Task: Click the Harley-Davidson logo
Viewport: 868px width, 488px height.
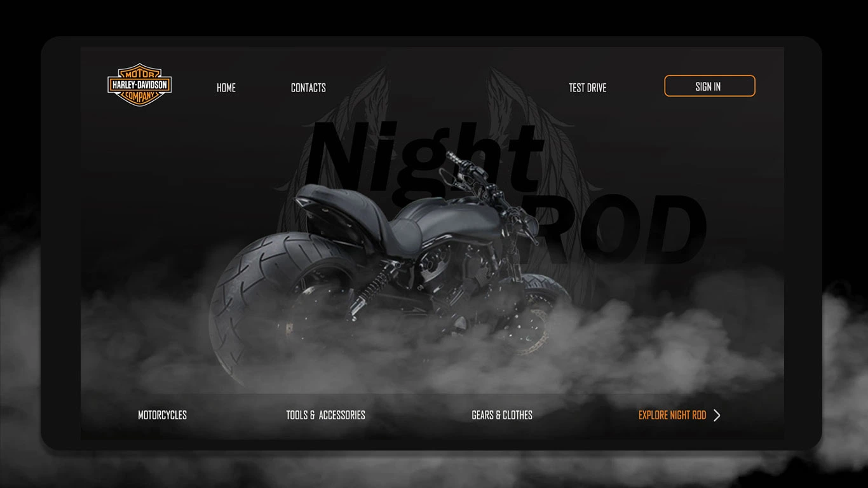Action: pyautogui.click(x=140, y=85)
